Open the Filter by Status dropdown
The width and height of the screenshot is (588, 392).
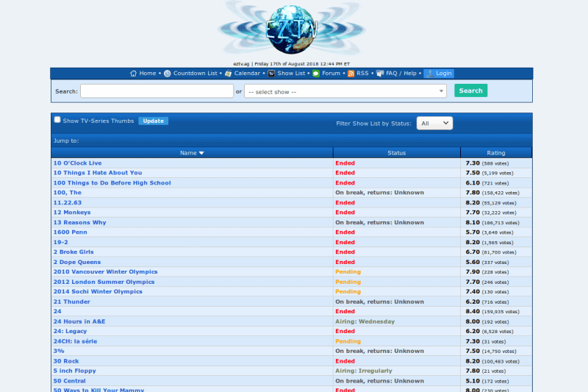pos(434,123)
